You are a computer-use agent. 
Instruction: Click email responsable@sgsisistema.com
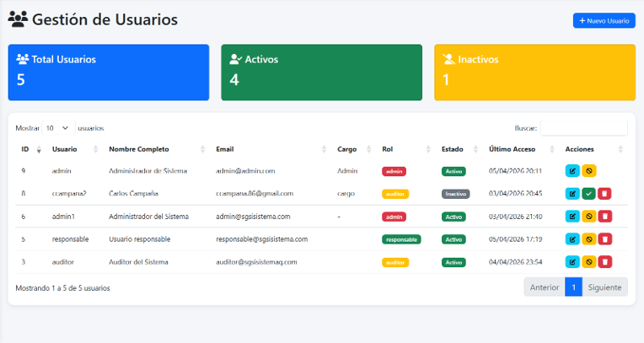(x=261, y=239)
